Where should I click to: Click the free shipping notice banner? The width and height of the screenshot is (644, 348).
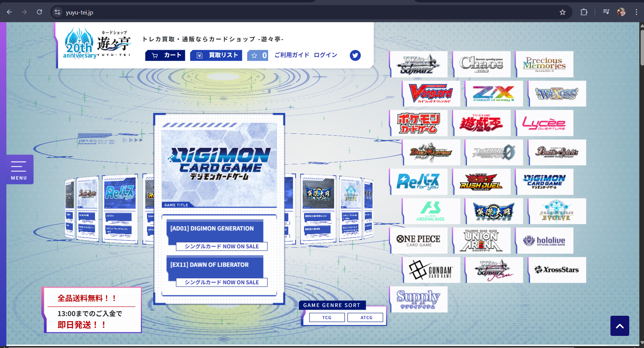[92, 310]
